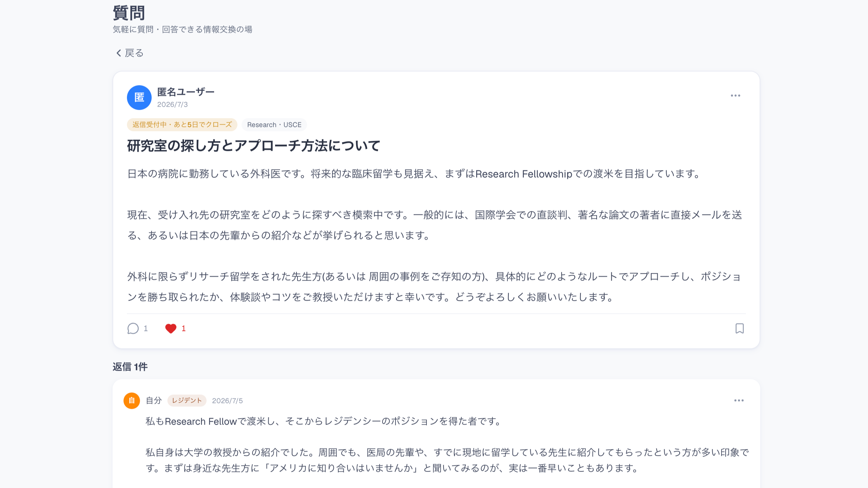
Task: Go back using the 戻る link
Action: point(130,53)
